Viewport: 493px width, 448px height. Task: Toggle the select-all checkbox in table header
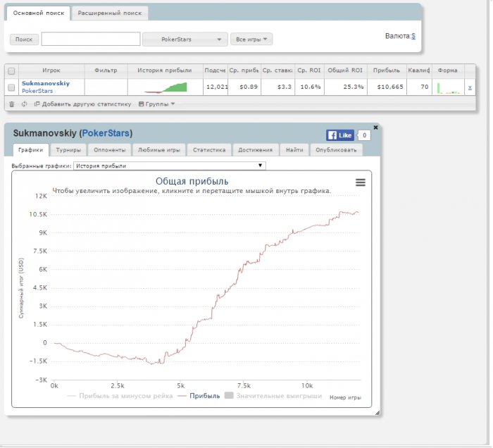(11, 70)
